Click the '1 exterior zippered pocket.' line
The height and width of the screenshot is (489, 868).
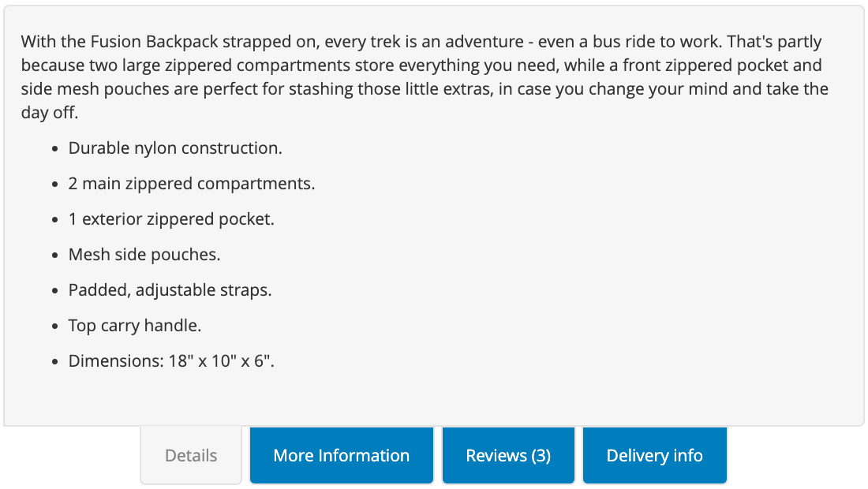[171, 219]
